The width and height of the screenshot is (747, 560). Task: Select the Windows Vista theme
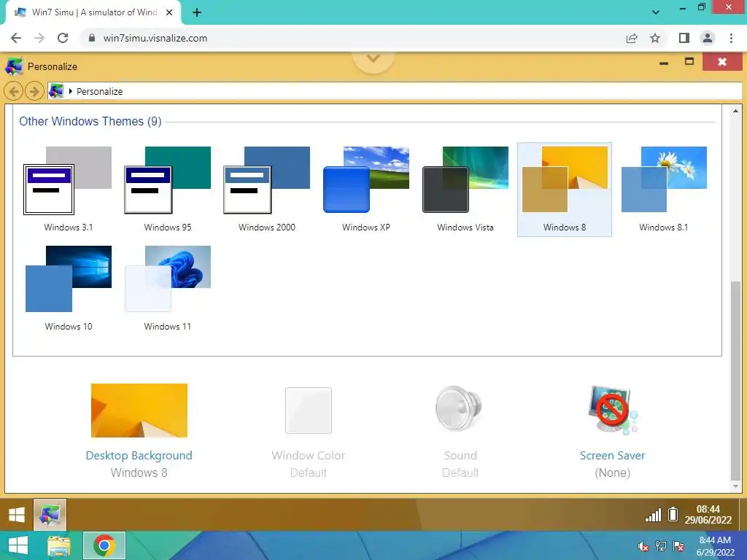tap(465, 190)
